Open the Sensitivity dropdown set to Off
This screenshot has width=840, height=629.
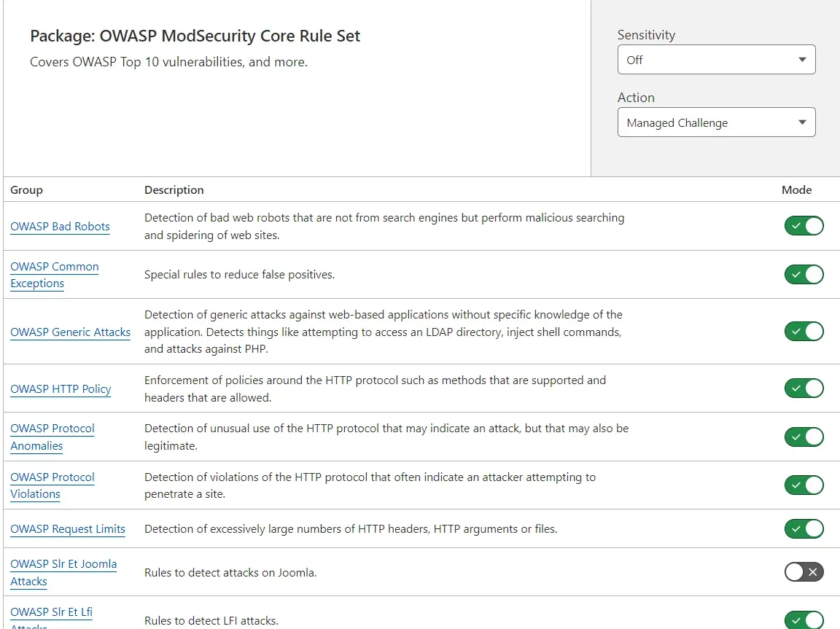tap(716, 60)
